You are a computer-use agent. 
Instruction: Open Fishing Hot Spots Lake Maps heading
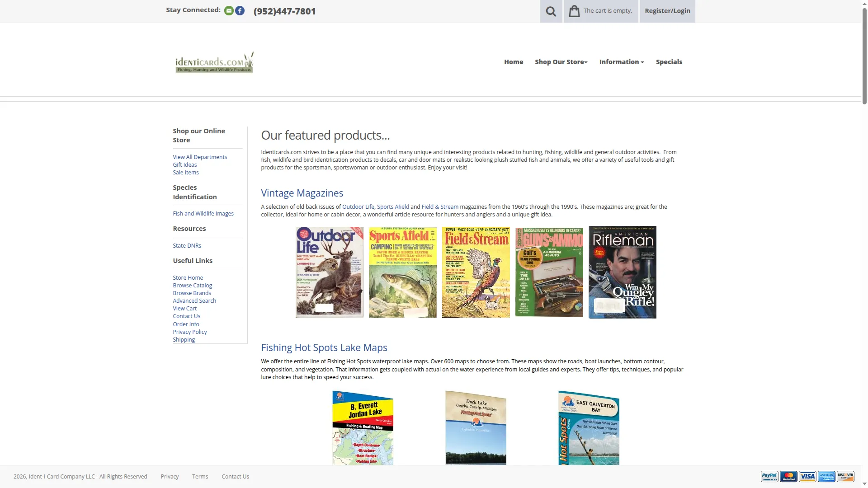coord(324,347)
